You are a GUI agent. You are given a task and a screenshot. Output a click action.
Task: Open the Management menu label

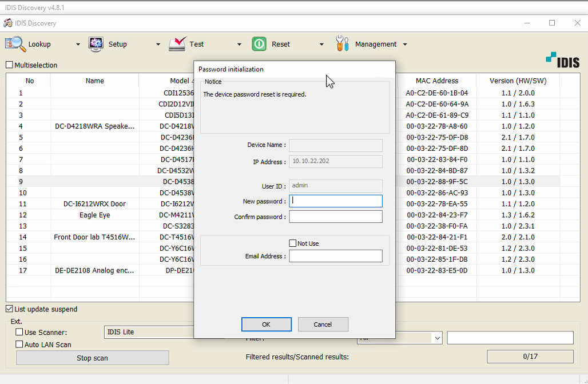click(x=376, y=44)
